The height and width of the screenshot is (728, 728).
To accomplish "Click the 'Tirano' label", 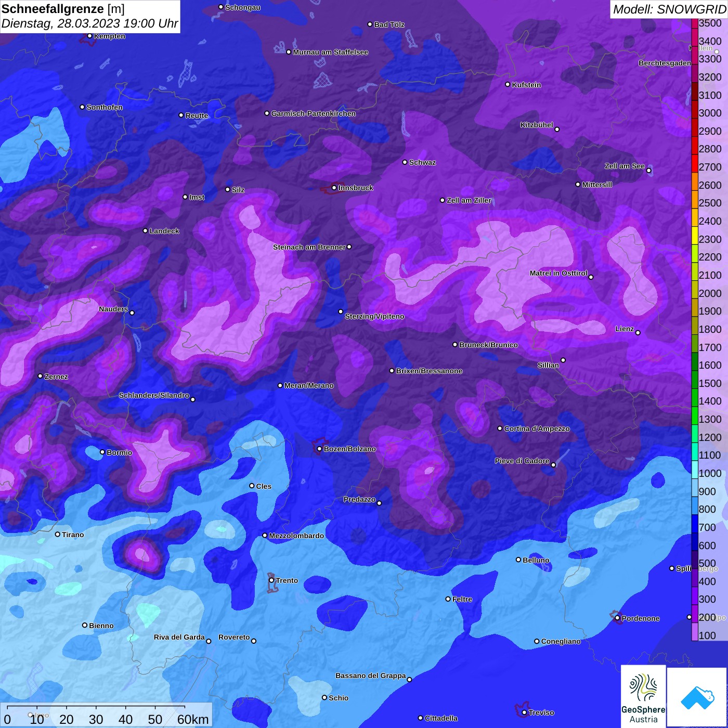I will (73, 535).
